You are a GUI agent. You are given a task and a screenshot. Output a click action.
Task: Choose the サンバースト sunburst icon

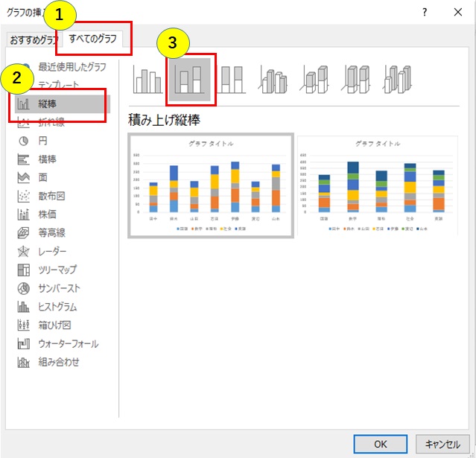(x=24, y=288)
